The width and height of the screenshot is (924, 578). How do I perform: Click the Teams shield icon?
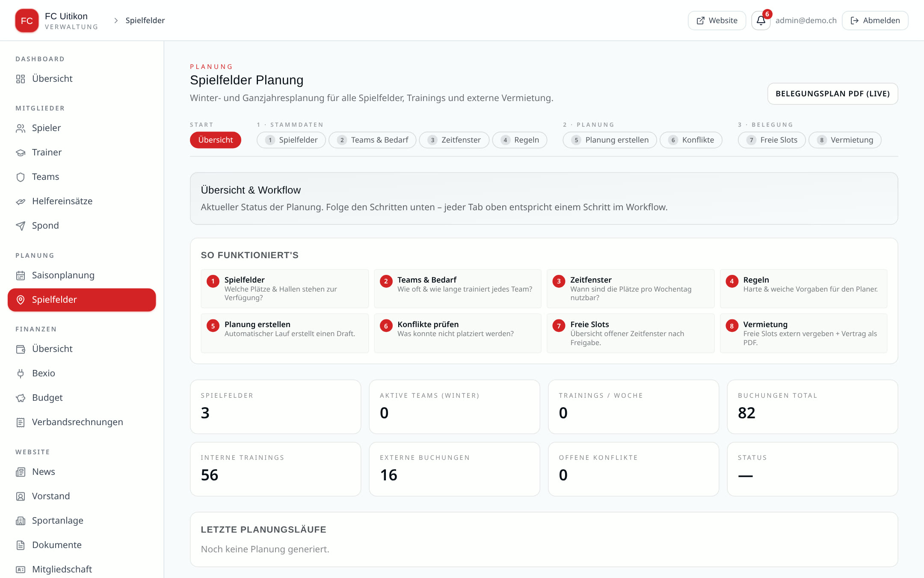click(x=21, y=177)
